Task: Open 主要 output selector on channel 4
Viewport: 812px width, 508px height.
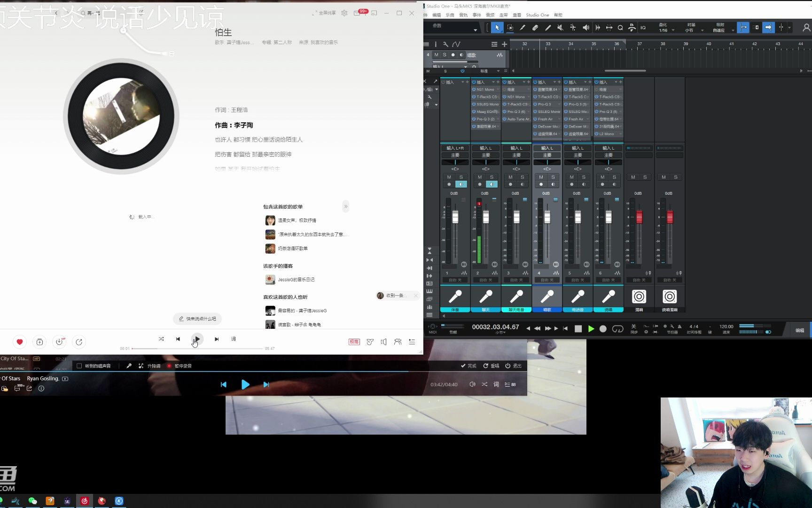Action: [547, 155]
